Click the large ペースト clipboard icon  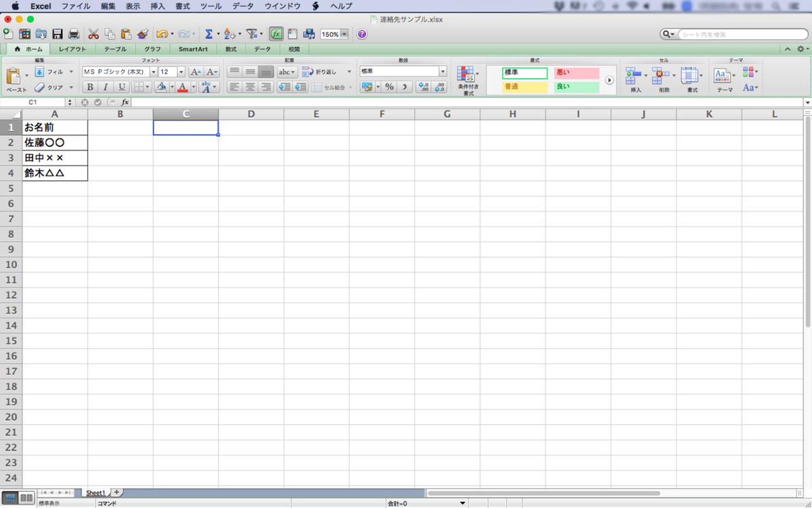pyautogui.click(x=14, y=77)
